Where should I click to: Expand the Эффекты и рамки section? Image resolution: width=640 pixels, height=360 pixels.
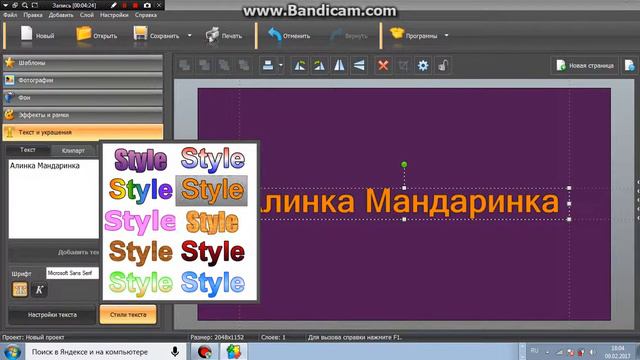coord(83,115)
